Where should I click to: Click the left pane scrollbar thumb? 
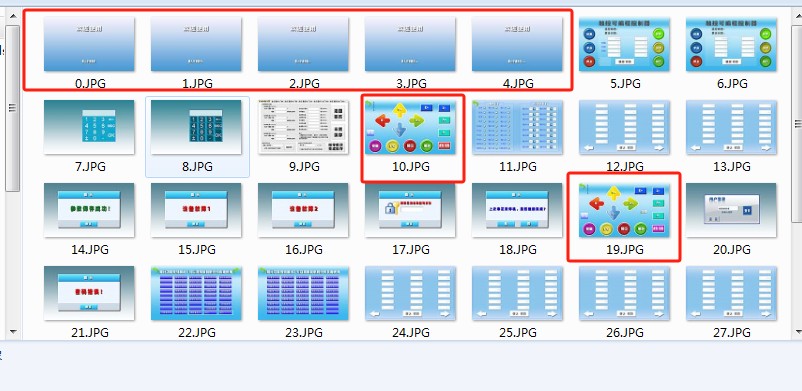(13, 107)
